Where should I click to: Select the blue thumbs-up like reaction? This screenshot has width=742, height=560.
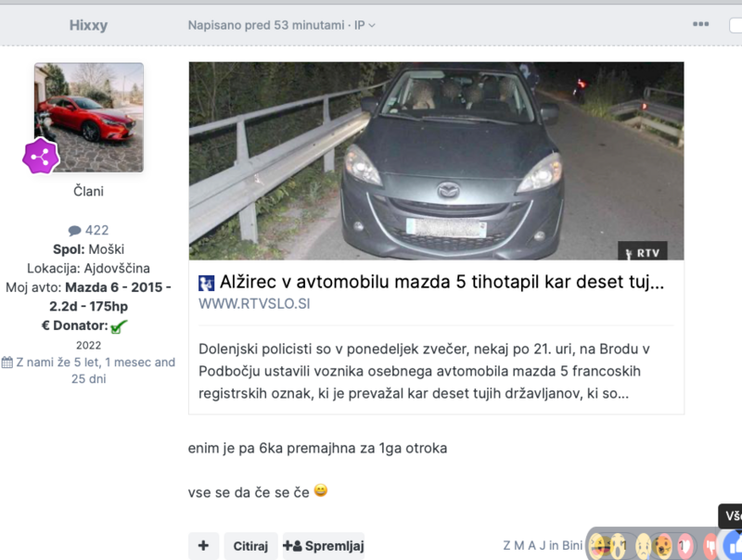point(733,545)
